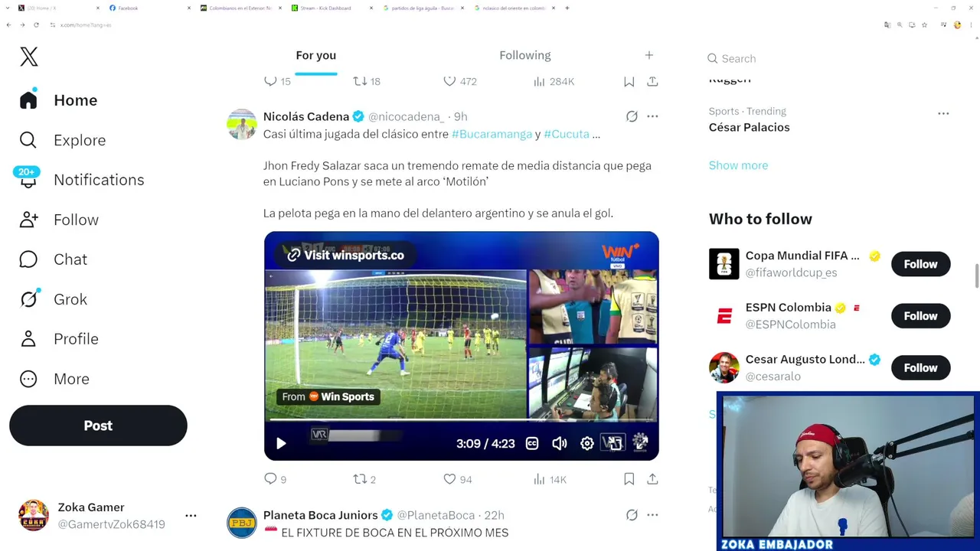Open the #Cucuta hashtag

coord(567,134)
